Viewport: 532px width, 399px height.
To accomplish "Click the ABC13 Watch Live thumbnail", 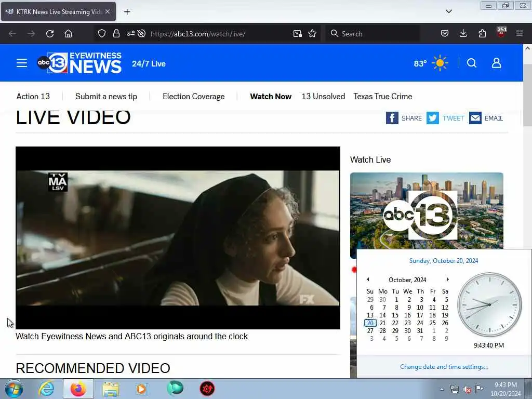I will coord(427,216).
